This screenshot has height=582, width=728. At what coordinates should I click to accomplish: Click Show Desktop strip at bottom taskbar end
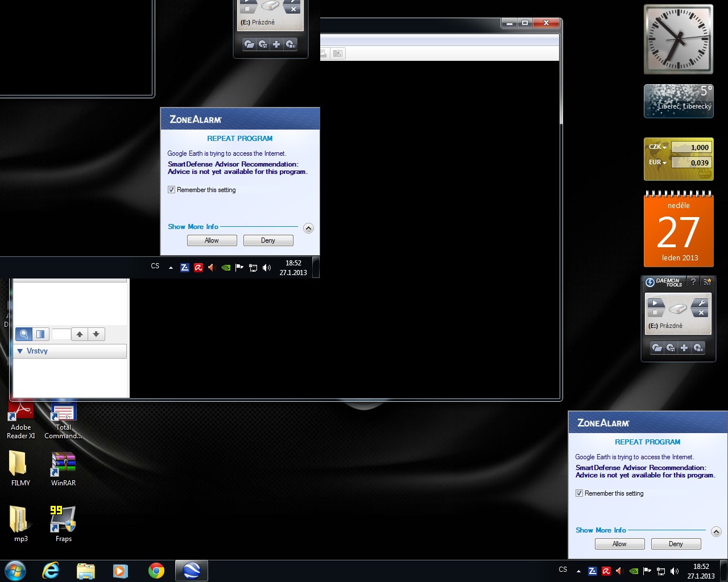pyautogui.click(x=724, y=571)
